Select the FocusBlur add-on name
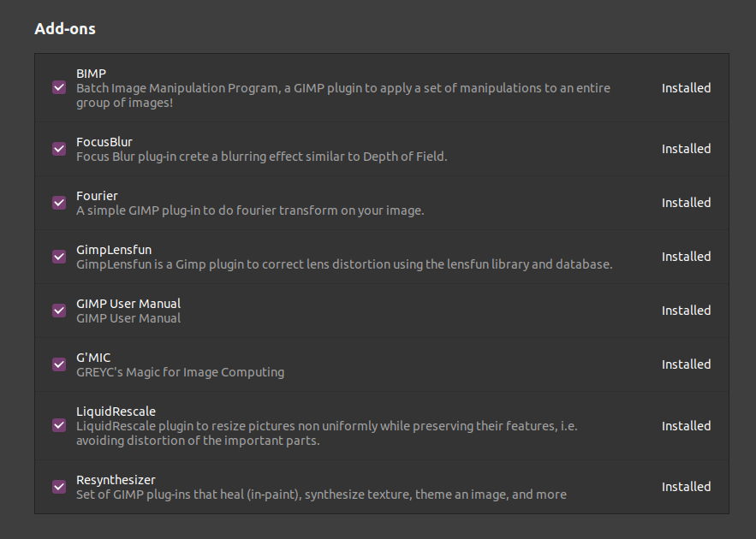 click(x=104, y=142)
